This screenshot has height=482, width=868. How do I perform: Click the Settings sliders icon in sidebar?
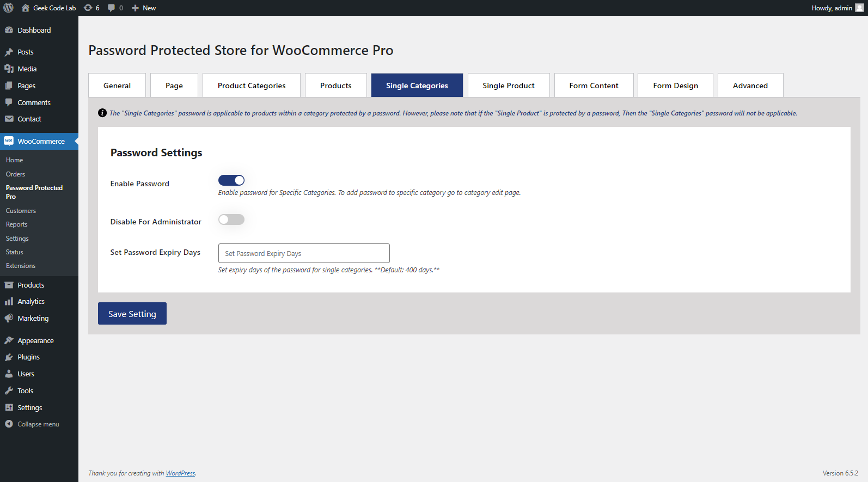(9, 407)
